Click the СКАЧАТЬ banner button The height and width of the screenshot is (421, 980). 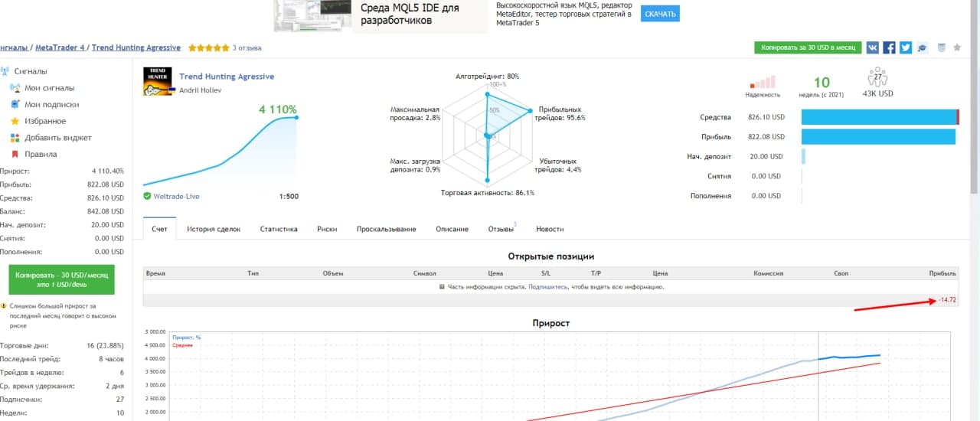(660, 14)
